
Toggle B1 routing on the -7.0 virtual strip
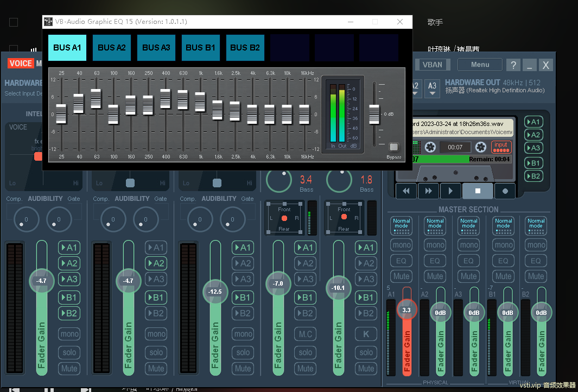pos(305,298)
